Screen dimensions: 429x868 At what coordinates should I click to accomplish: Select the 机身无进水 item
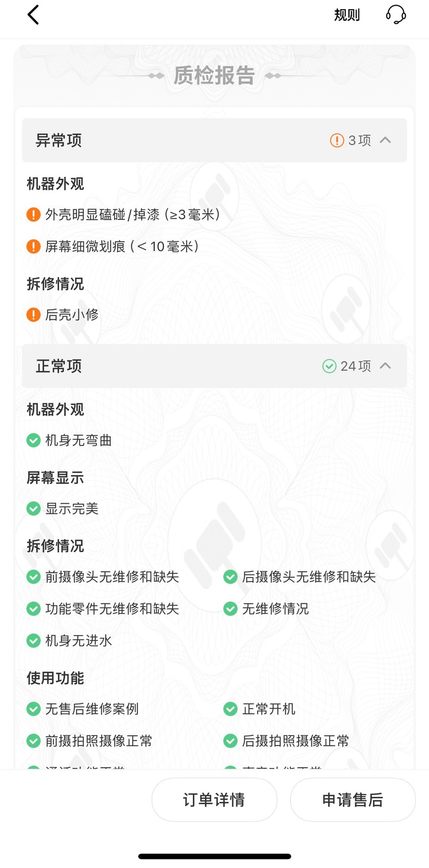point(69,641)
